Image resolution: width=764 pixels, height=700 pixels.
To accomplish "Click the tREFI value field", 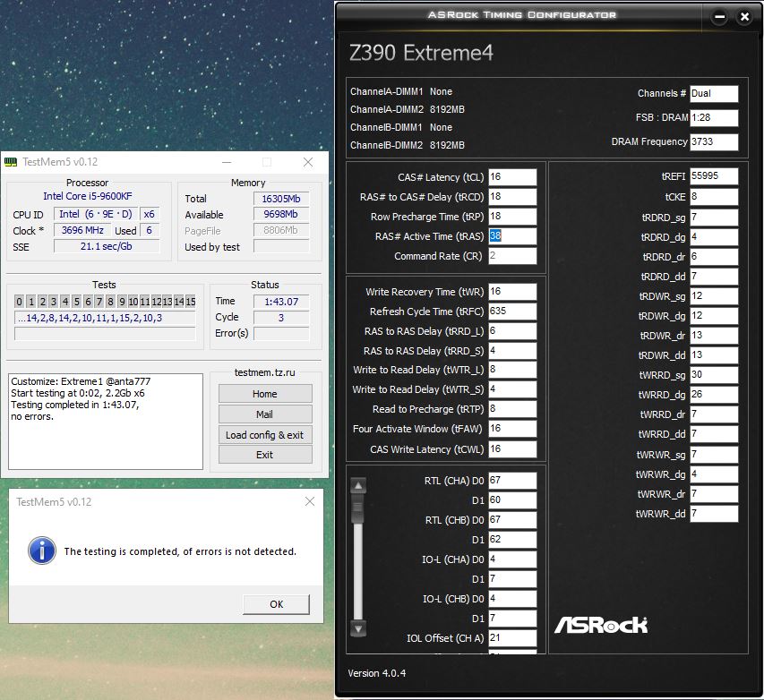I will [714, 176].
